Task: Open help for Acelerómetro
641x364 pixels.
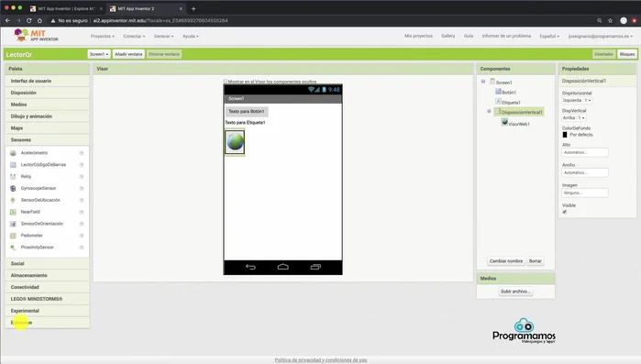Action: pyautogui.click(x=82, y=153)
